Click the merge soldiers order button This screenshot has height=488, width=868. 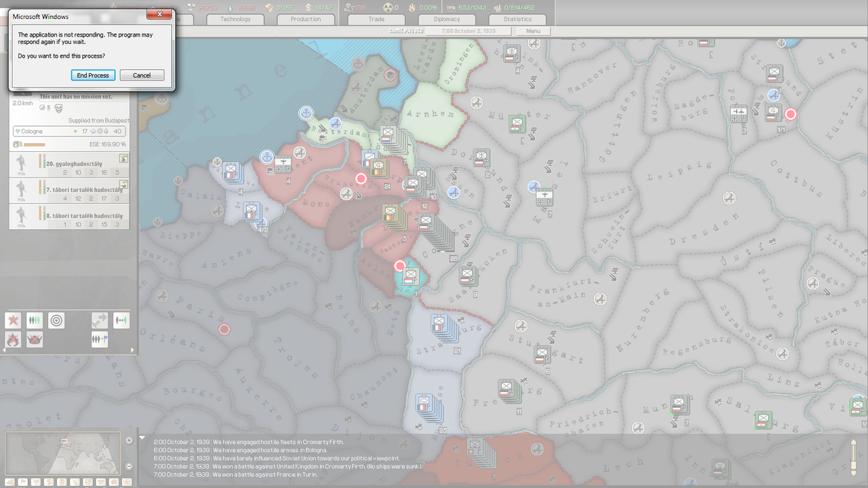pyautogui.click(x=121, y=320)
